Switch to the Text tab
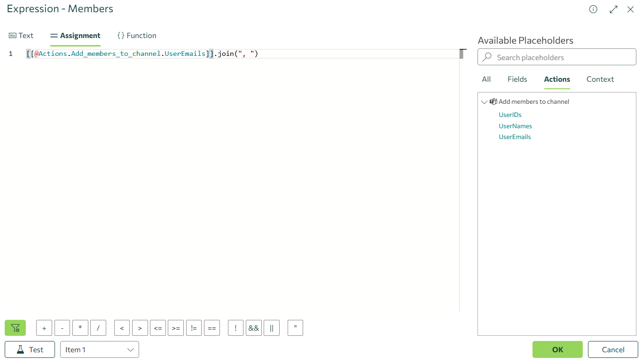Screen dimensions: 642x364 pos(21,36)
